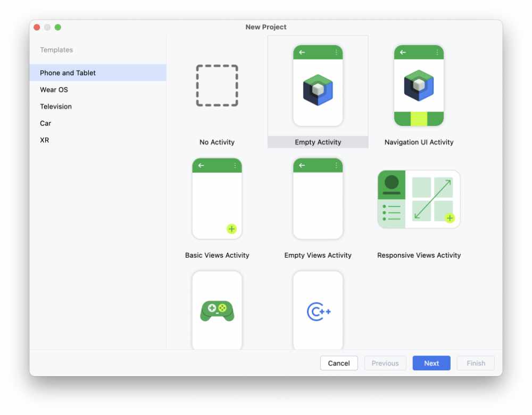532x415 pixels.
Task: Pick the Navigation UI Activity template icon
Action: pos(419,86)
